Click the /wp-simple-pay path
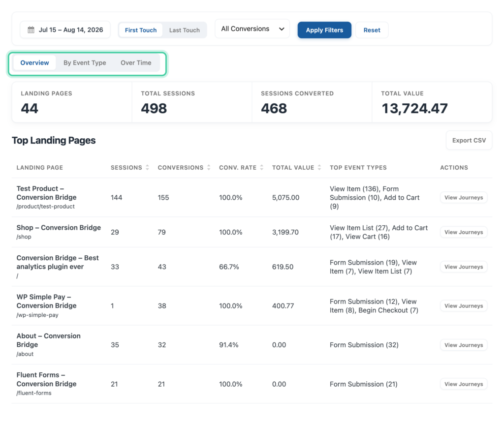 pyautogui.click(x=37, y=315)
